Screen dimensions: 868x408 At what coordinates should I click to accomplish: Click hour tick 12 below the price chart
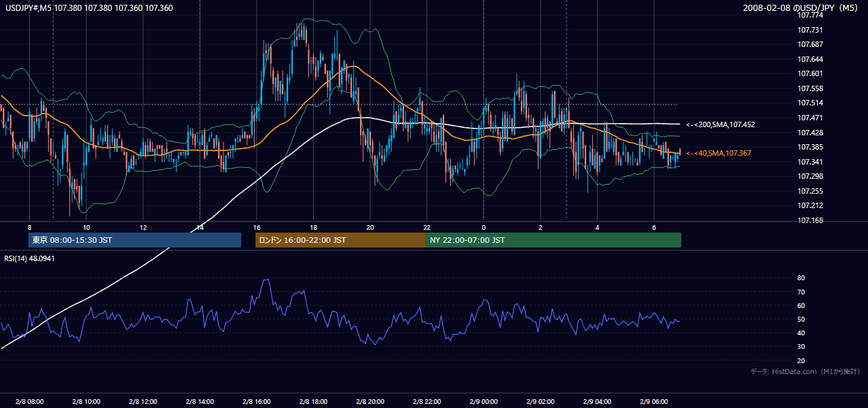[143, 227]
